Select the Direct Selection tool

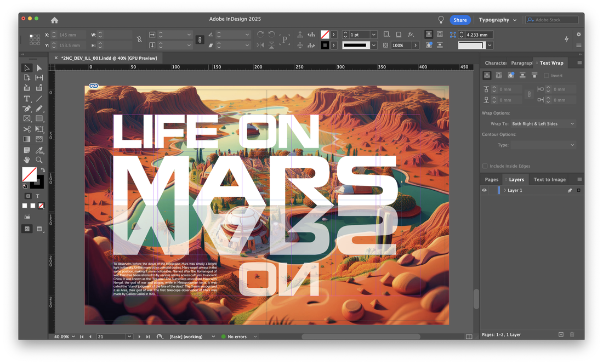click(x=39, y=68)
